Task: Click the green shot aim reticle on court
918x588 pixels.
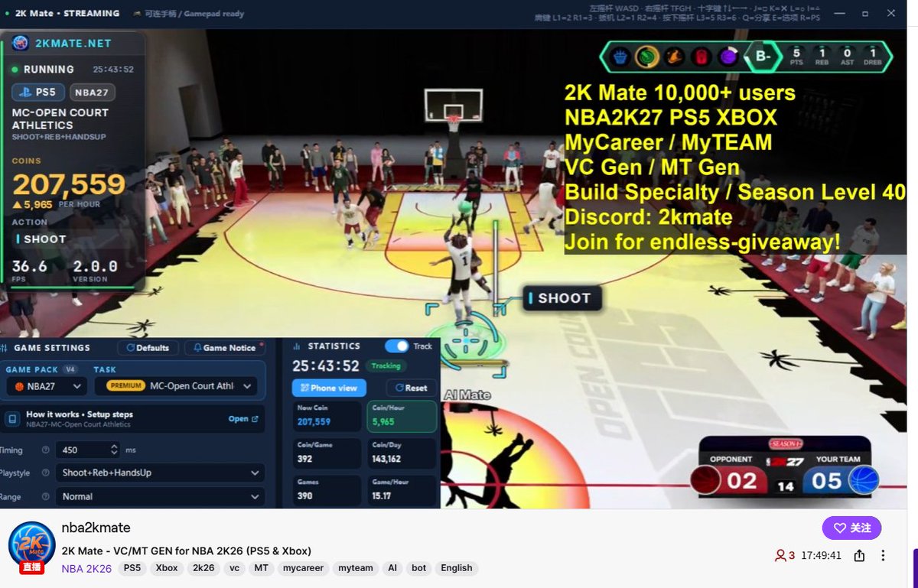Action: (466, 339)
